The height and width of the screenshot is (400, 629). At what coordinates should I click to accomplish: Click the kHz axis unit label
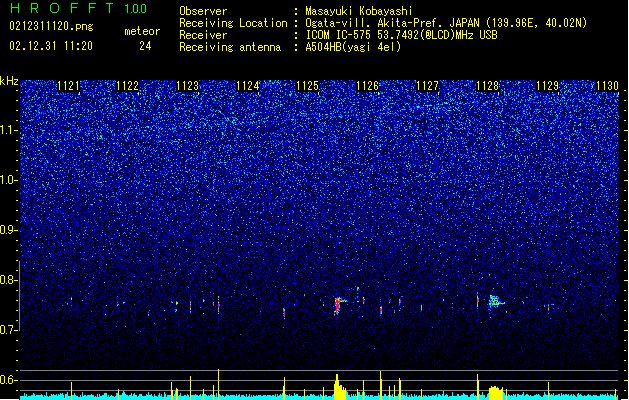coord(9,81)
